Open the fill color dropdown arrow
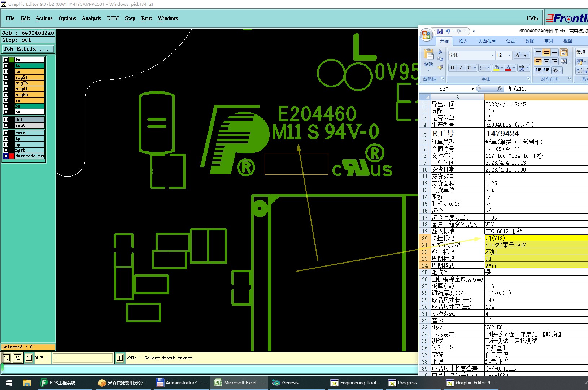The image size is (588, 390). (502, 68)
